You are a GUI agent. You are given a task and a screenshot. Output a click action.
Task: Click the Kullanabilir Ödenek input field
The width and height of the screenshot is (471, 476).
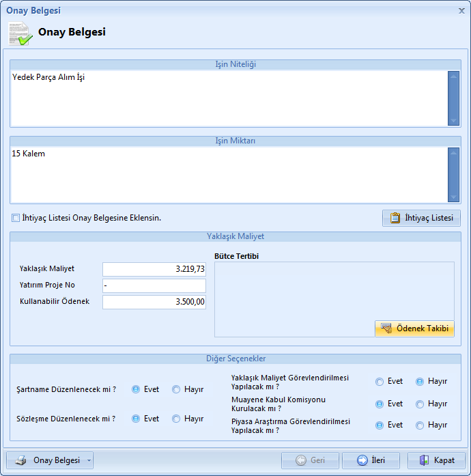[x=154, y=302]
